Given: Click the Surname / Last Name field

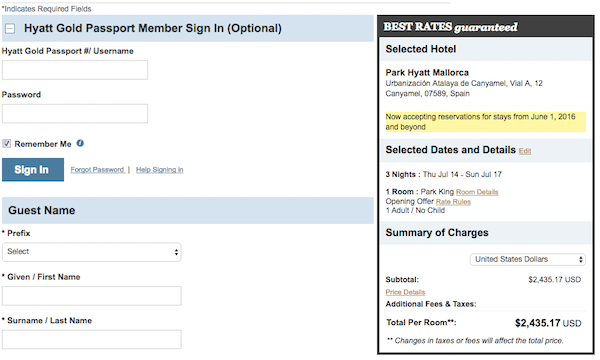Looking at the screenshot, I should (92, 339).
